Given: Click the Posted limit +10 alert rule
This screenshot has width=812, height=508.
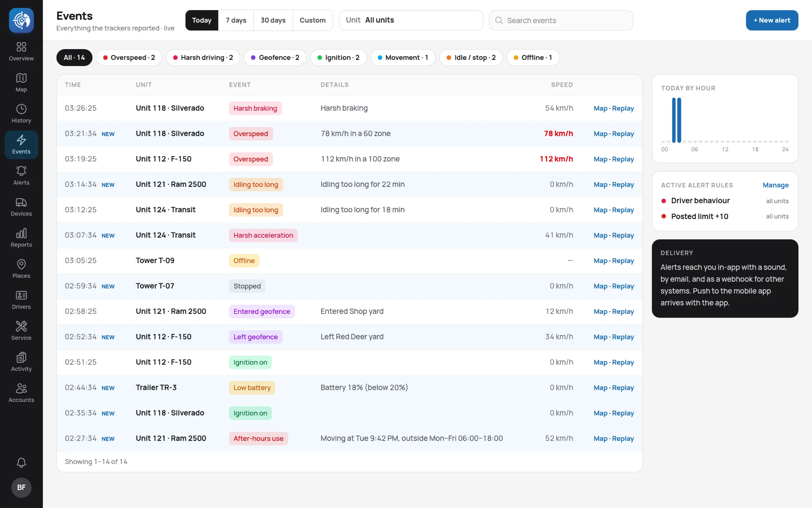Looking at the screenshot, I should 725,216.
